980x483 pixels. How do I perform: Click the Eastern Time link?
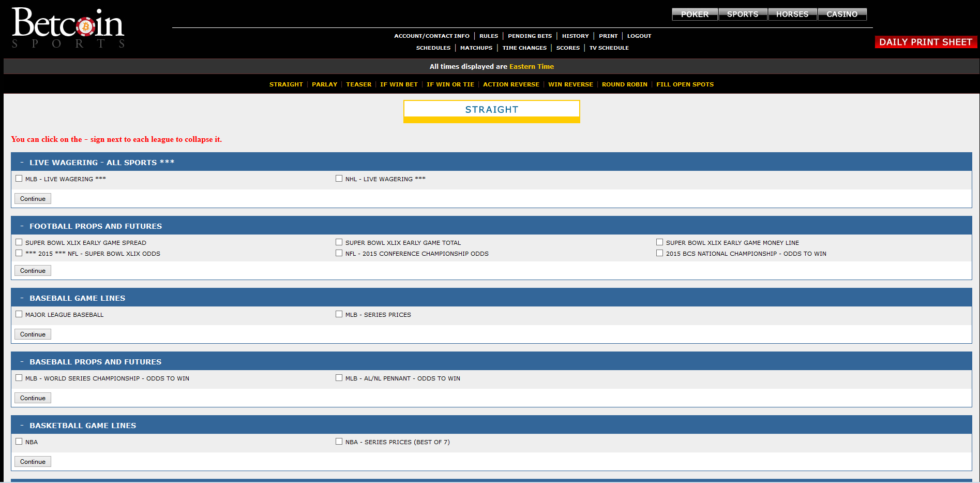[532, 67]
